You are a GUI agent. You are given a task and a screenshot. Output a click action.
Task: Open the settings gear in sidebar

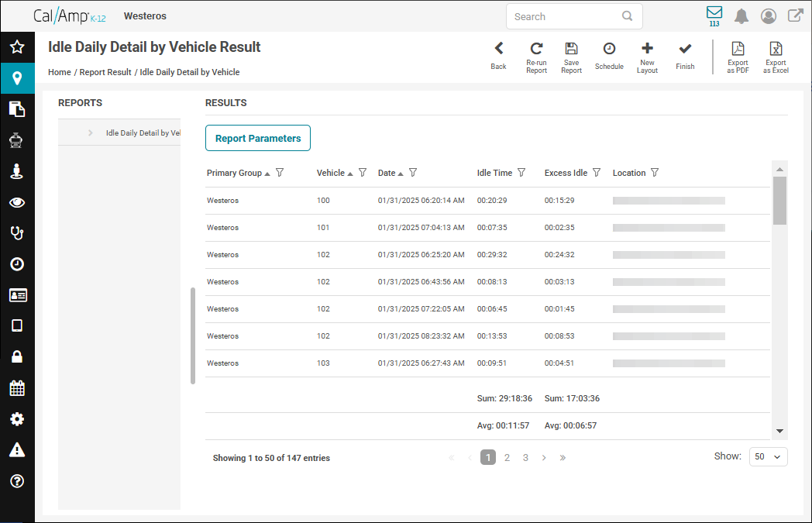pos(17,419)
